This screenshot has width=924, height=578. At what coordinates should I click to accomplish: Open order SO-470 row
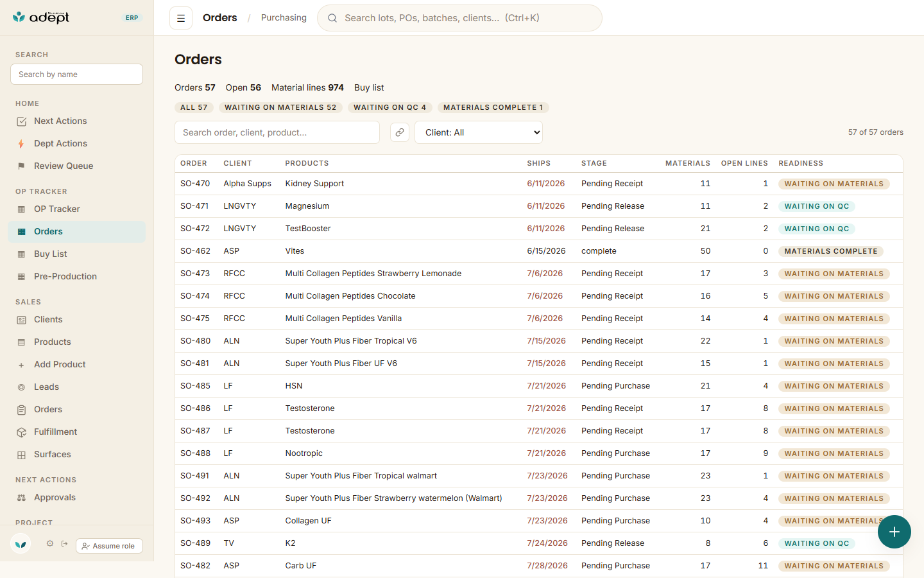(539, 184)
